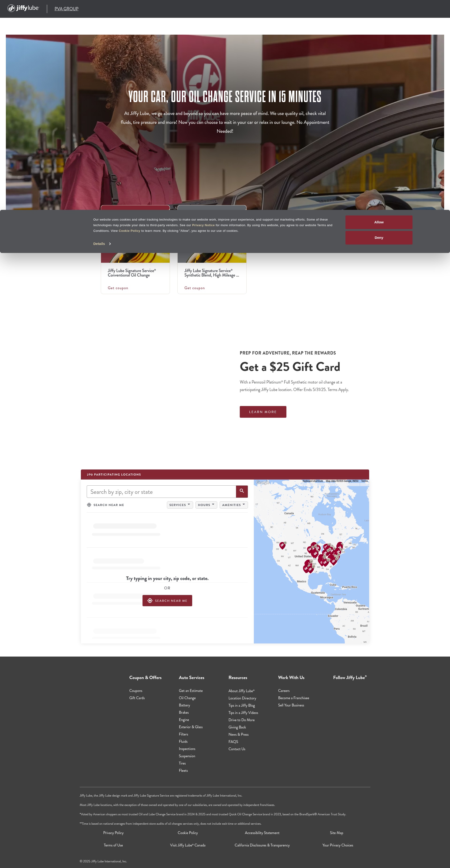450x868 pixels.
Task: Open map Keyboard shortcuts
Action: [313, 481]
